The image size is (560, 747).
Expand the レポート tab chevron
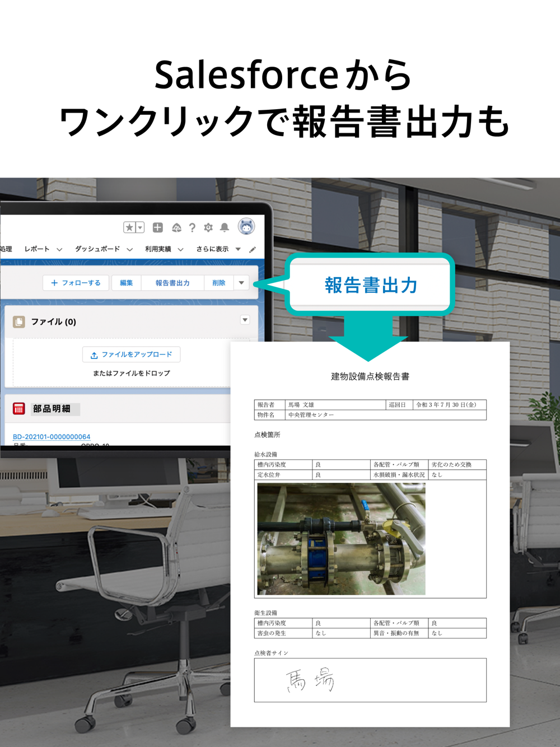pos(59,250)
